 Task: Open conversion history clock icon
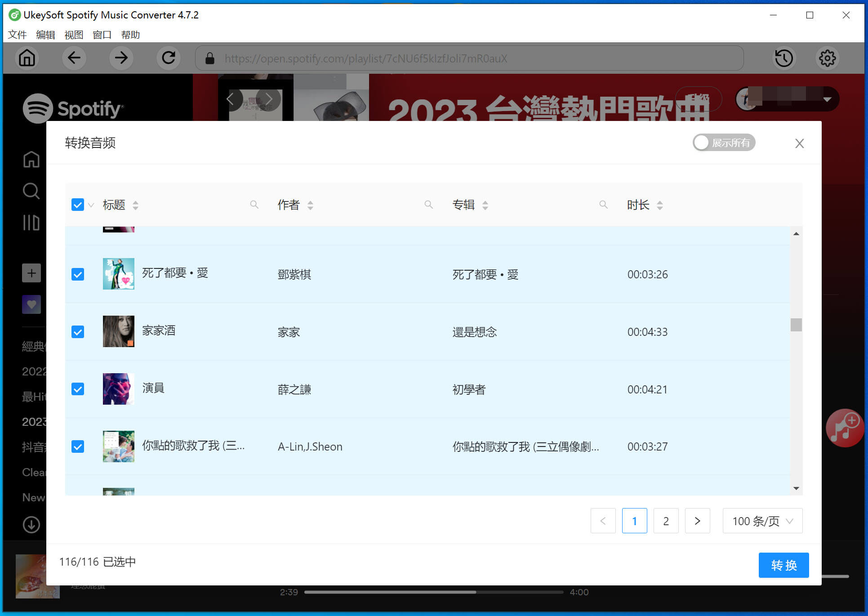pos(784,58)
